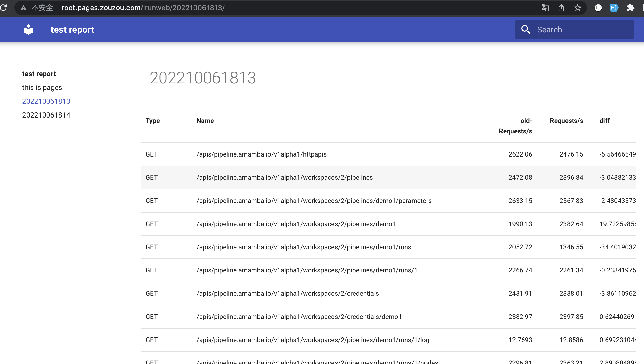Select the /pipelines/demo1 endpoint name cell

pos(296,224)
